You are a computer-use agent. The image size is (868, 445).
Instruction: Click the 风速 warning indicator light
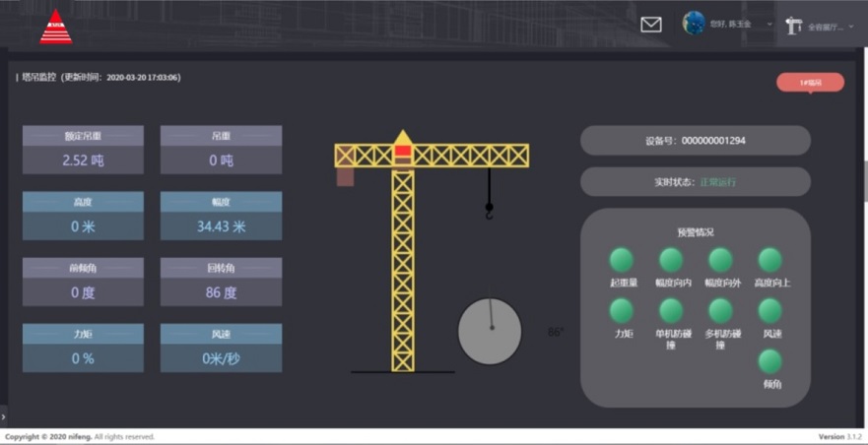tap(769, 311)
